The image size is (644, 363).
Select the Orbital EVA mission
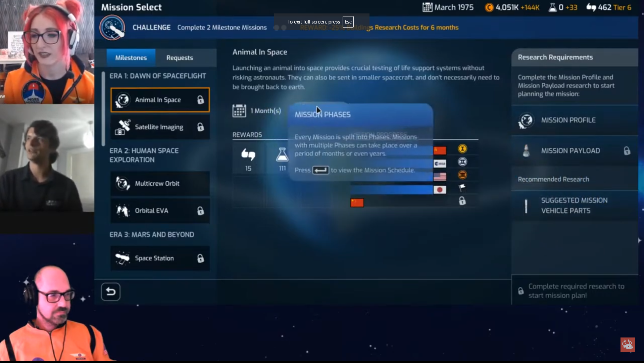160,211
